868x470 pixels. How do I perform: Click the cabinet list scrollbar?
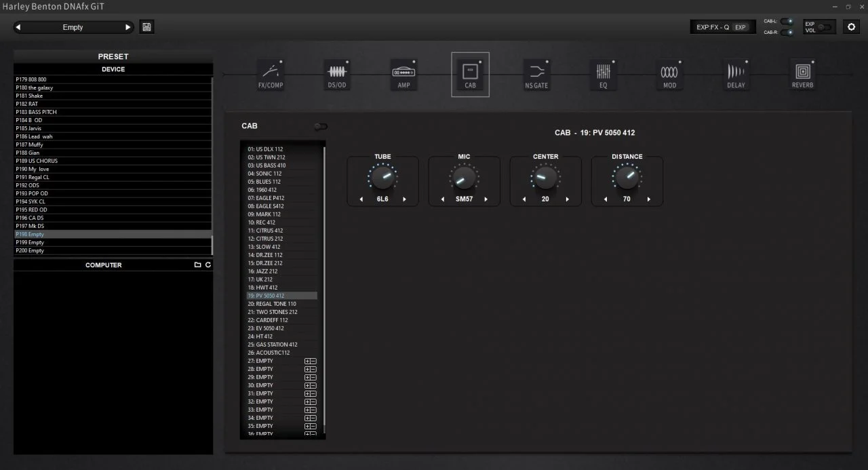(x=324, y=285)
